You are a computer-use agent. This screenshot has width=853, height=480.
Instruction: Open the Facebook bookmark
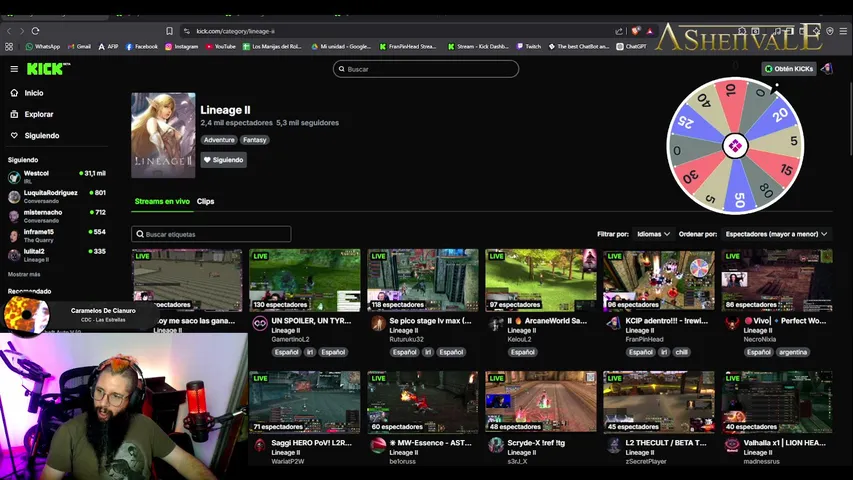coord(141,47)
